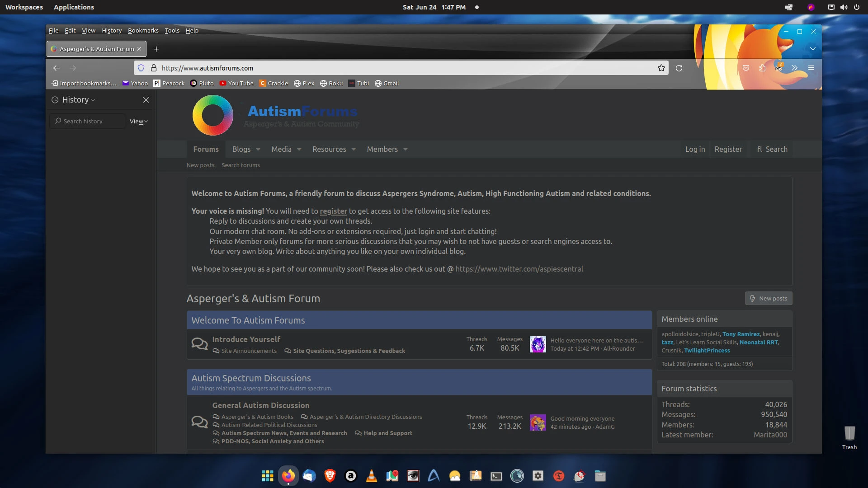868x488 pixels.
Task: Open the Introduce Yourself forum
Action: (246, 339)
